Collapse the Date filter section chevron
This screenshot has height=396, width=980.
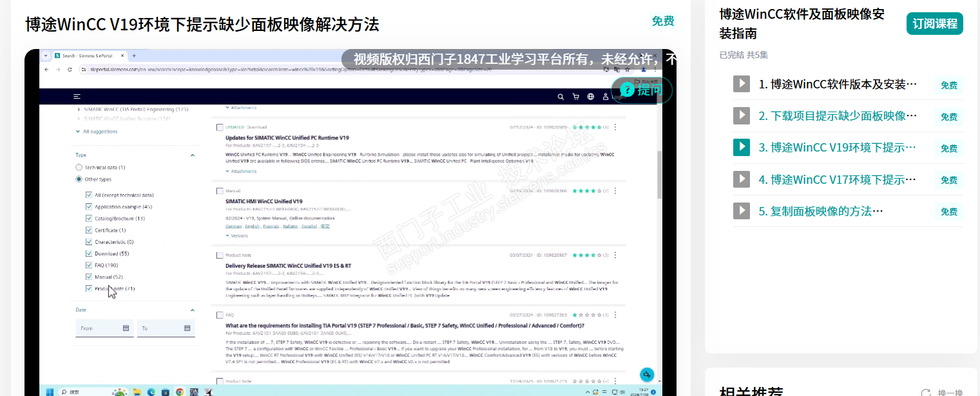[x=192, y=310]
